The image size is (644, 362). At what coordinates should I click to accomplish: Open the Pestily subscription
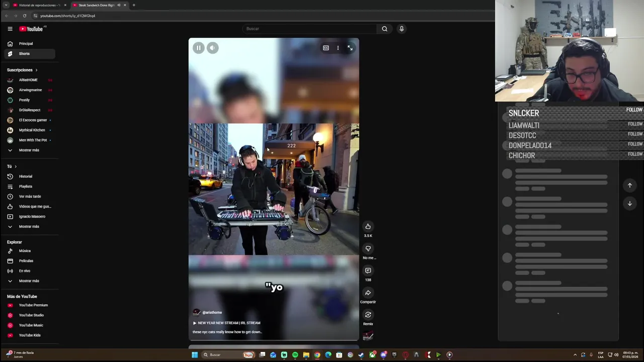pyautogui.click(x=29, y=100)
